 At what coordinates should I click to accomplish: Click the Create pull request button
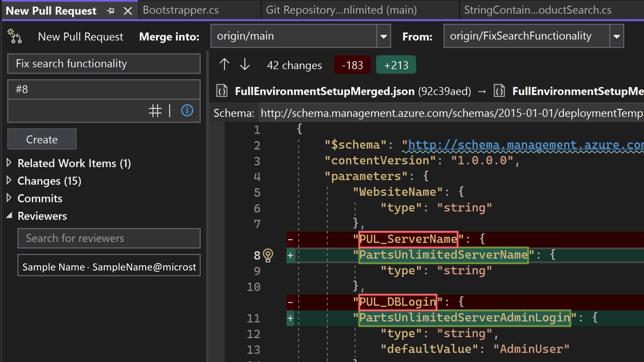click(42, 139)
